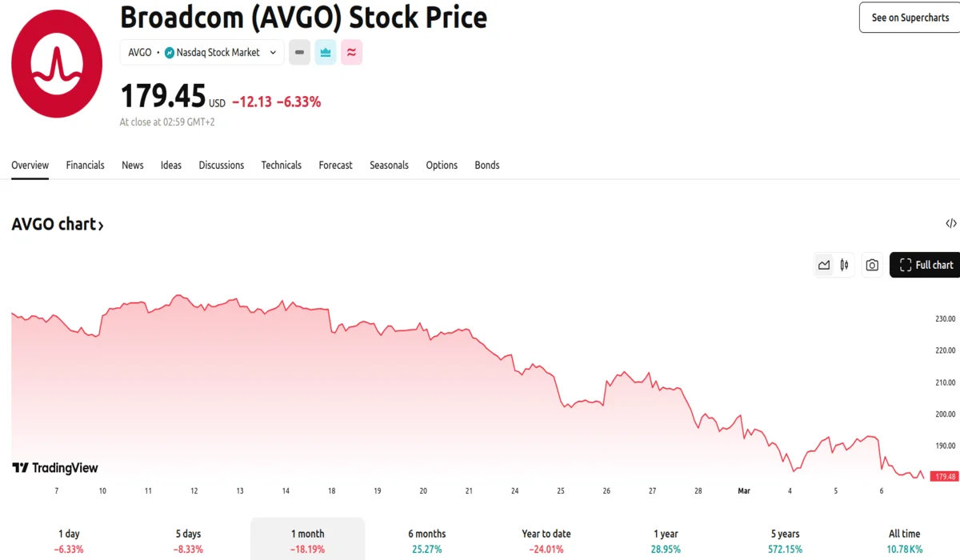Click the Nasdaq verified badge icon
The height and width of the screenshot is (560, 960).
[x=169, y=52]
